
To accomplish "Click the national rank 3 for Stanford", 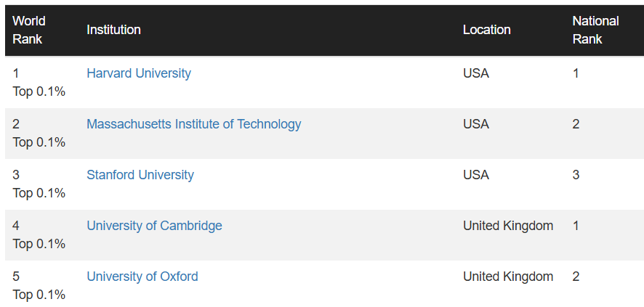I will click(x=576, y=175).
